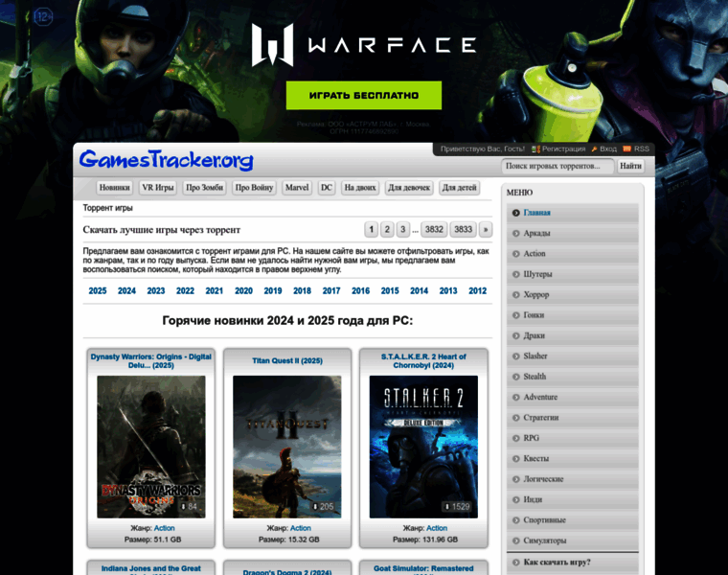Click the GamesTracker.org site logo
The height and width of the screenshot is (575, 728).
coord(167,160)
